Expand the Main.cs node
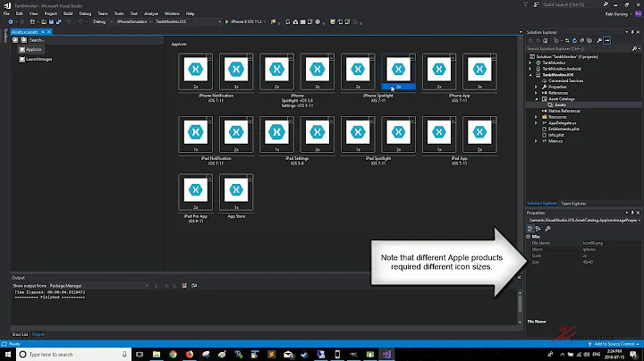This screenshot has height=361, width=644. point(536,141)
